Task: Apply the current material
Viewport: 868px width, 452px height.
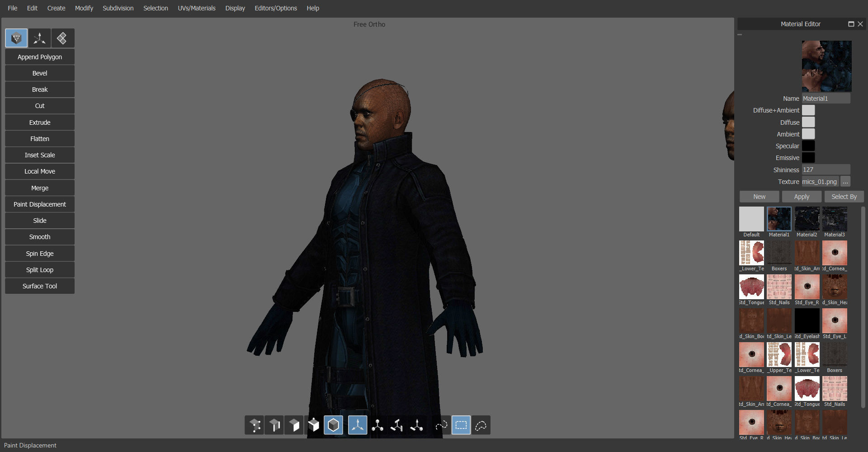Action: pyautogui.click(x=802, y=197)
